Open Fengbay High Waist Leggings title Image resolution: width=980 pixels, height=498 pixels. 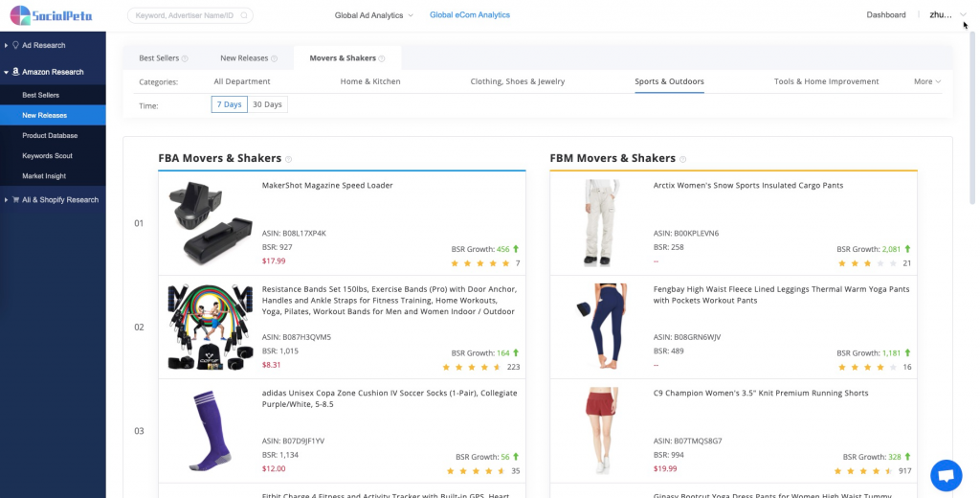tap(781, 295)
